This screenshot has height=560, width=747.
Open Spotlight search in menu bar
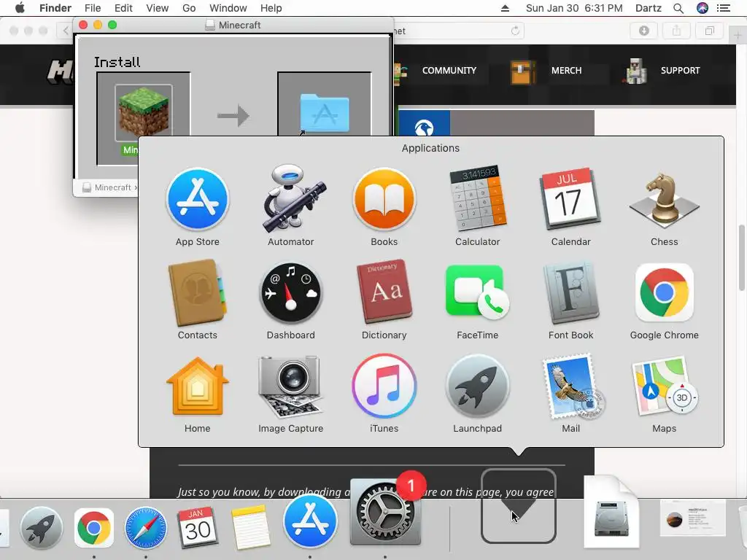click(x=678, y=8)
